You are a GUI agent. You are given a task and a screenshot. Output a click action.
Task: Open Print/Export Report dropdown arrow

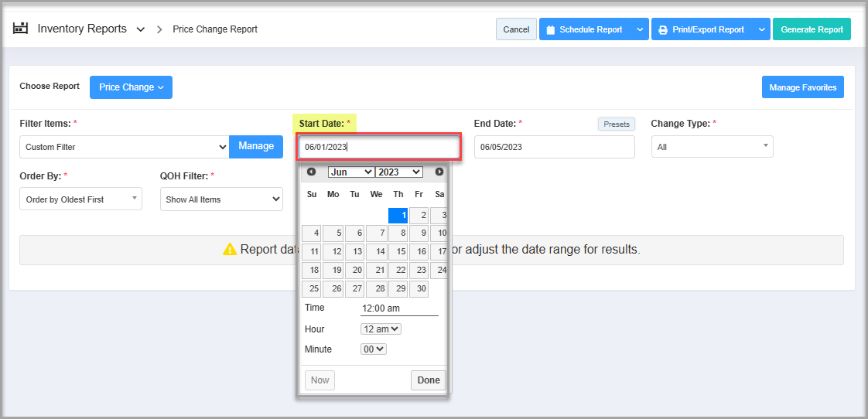pos(760,29)
